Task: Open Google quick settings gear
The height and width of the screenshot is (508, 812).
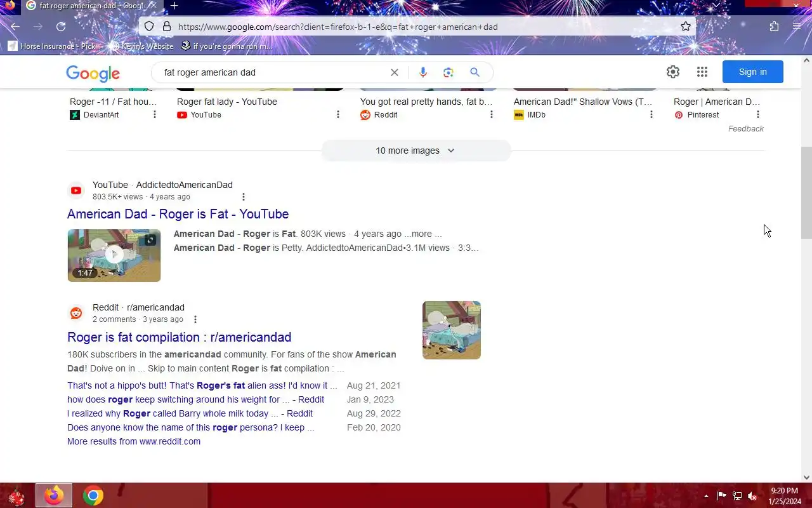Action: [673, 72]
